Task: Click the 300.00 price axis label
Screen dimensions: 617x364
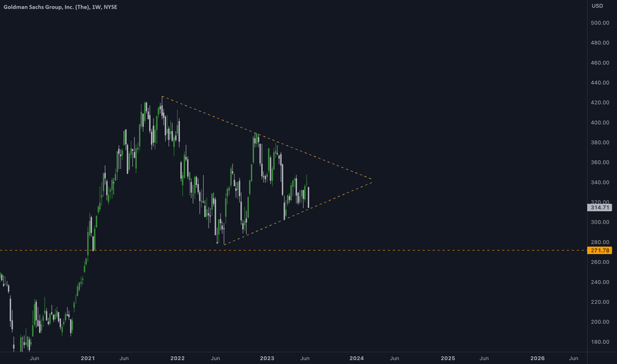Action: coord(600,222)
